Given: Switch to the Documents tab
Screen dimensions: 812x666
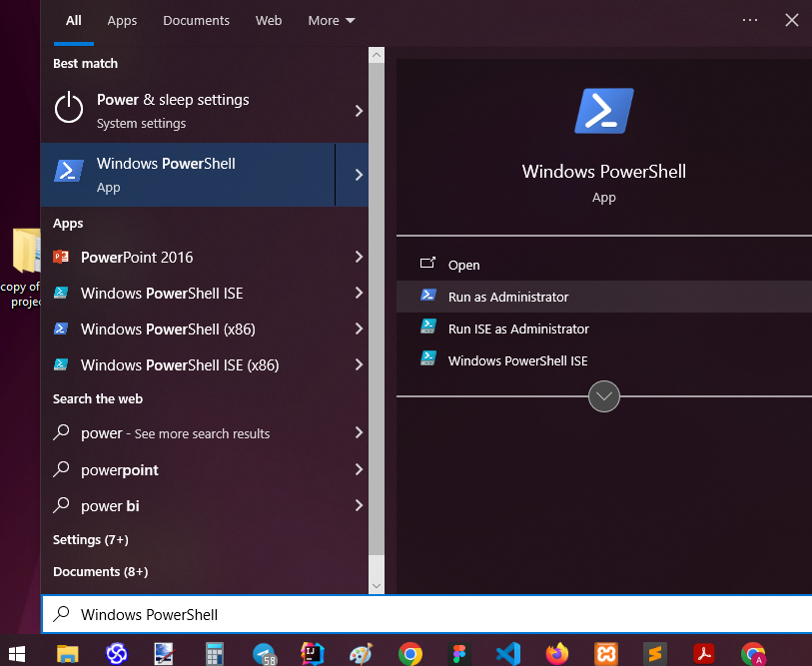Looking at the screenshot, I should pyautogui.click(x=197, y=21).
